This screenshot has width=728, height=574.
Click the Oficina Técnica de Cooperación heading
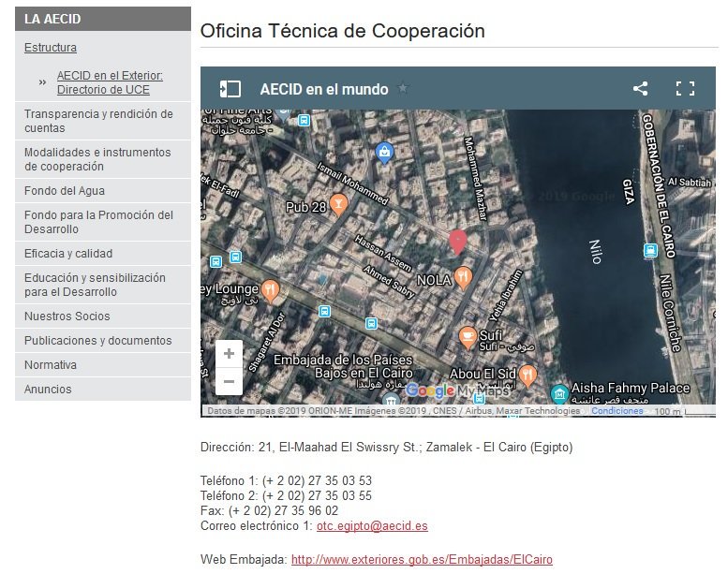[343, 31]
